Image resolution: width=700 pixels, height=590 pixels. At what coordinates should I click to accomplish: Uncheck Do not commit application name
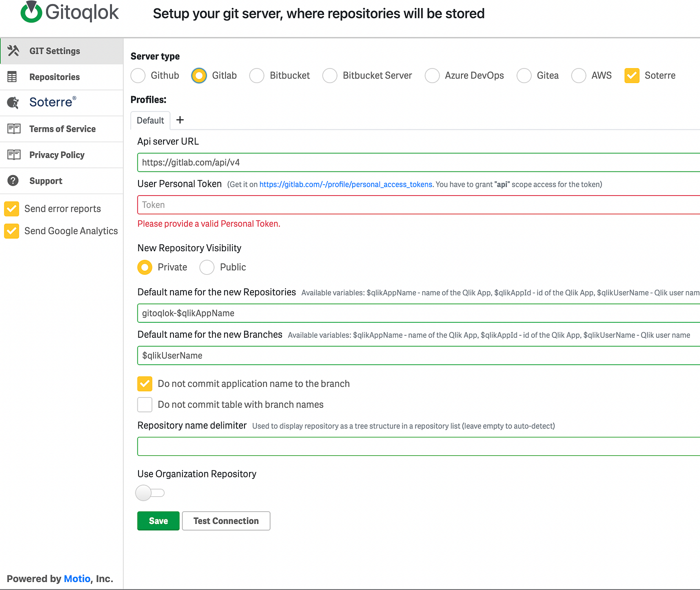pyautogui.click(x=145, y=384)
